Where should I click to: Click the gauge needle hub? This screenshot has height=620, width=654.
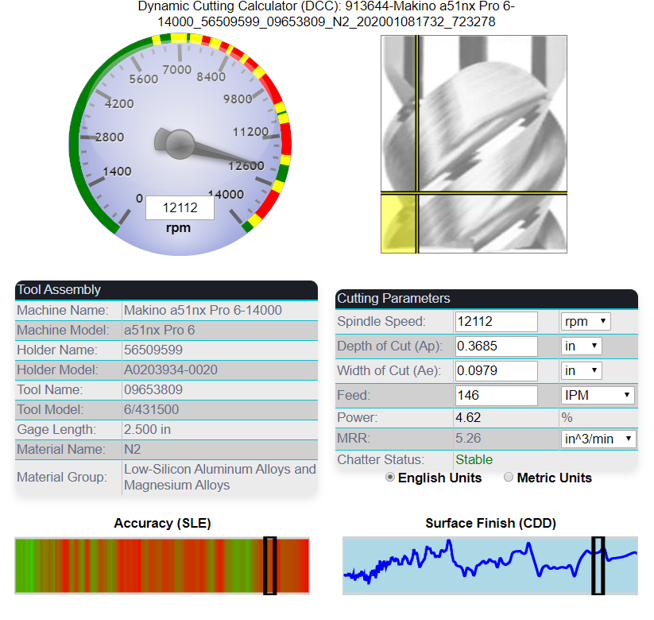[180, 144]
